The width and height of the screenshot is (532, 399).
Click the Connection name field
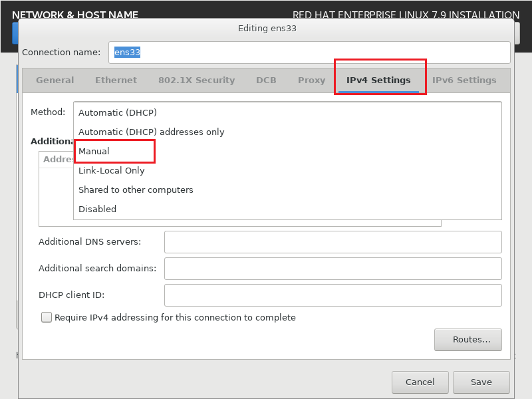(309, 53)
